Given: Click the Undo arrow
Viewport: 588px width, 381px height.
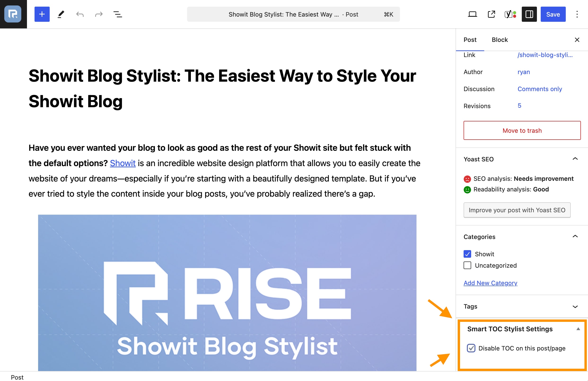Looking at the screenshot, I should pos(80,14).
